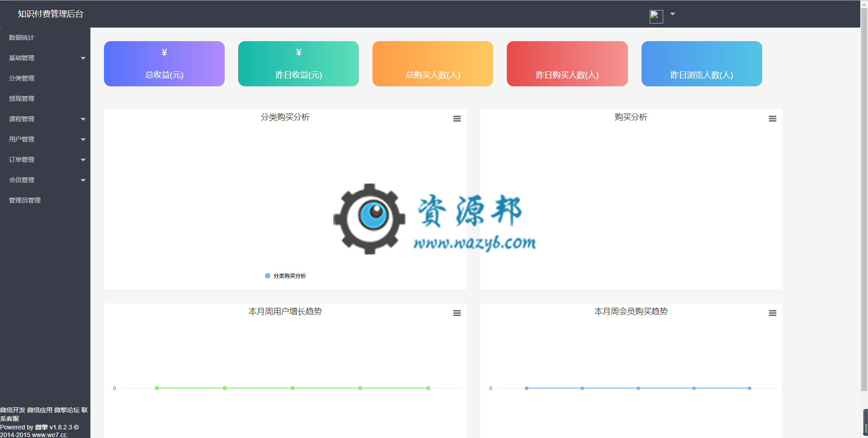The width and height of the screenshot is (868, 438).
Task: Click the first blue data point on member purchase chart
Action: [x=527, y=388]
